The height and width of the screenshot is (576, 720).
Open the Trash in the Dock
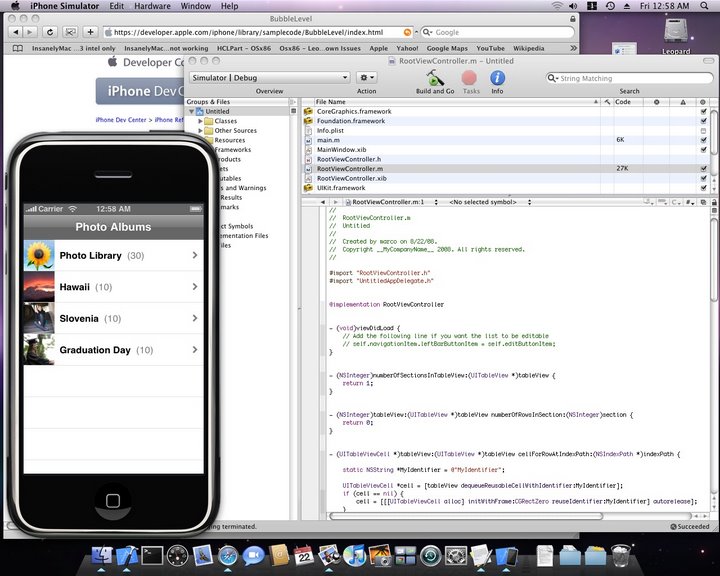(x=621, y=555)
